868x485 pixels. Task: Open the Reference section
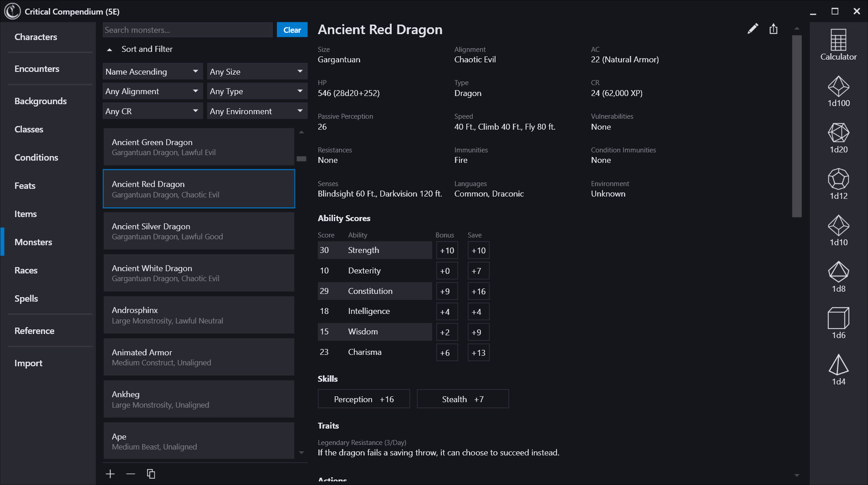[34, 331]
